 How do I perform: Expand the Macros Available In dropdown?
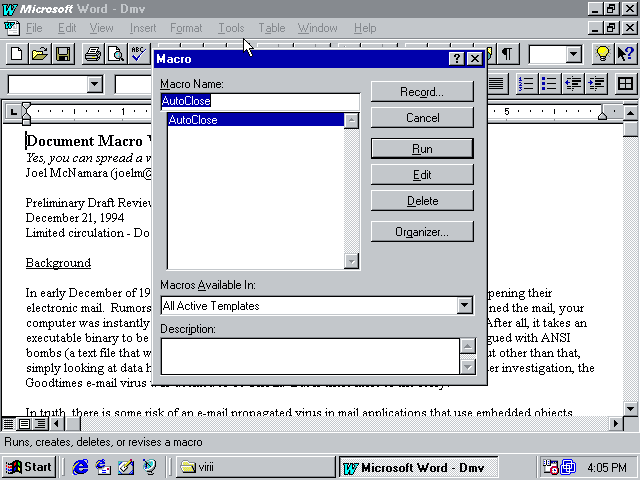[x=464, y=306]
